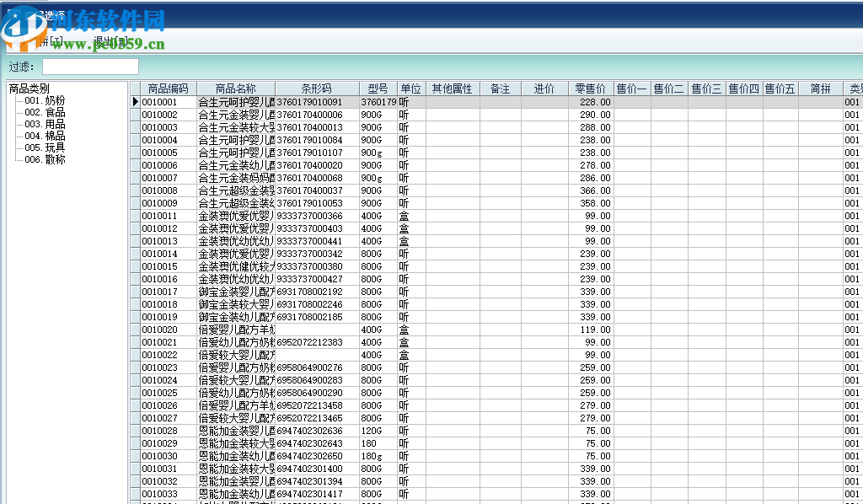Click the current-row arrow indicator for 0010001
This screenshot has height=504, width=863.
tap(136, 102)
